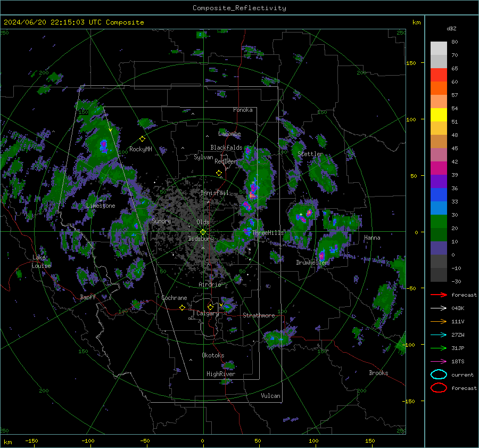Screen dimensions: 479x448
Task: Select the 30 dBZ green color swatch
Action: [439, 222]
